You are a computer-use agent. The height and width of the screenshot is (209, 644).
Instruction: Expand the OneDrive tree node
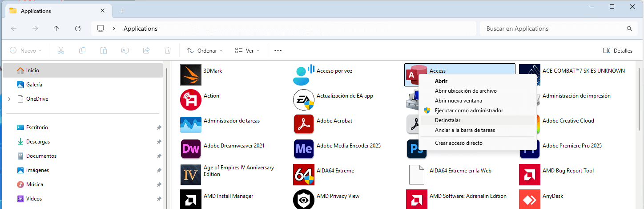pos(9,99)
